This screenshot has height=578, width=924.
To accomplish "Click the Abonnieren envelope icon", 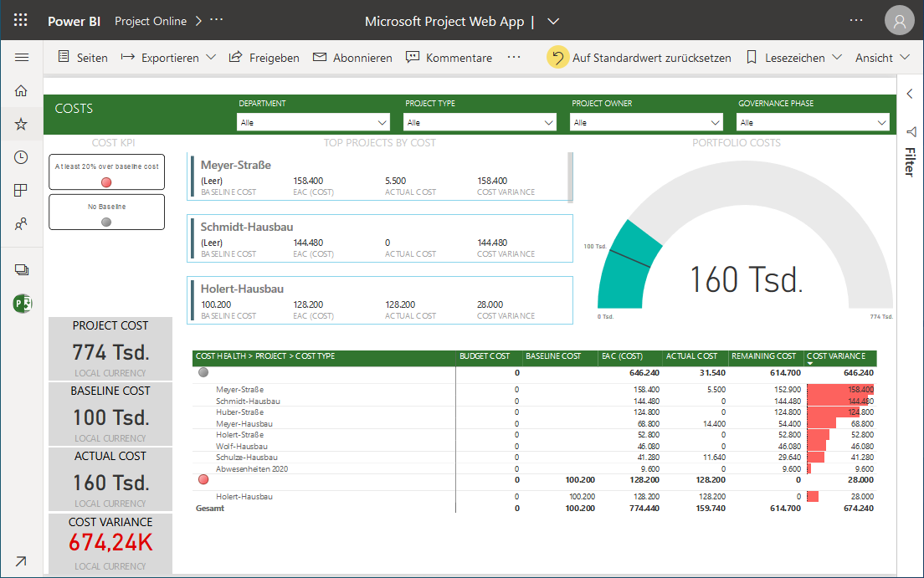I will pyautogui.click(x=320, y=57).
